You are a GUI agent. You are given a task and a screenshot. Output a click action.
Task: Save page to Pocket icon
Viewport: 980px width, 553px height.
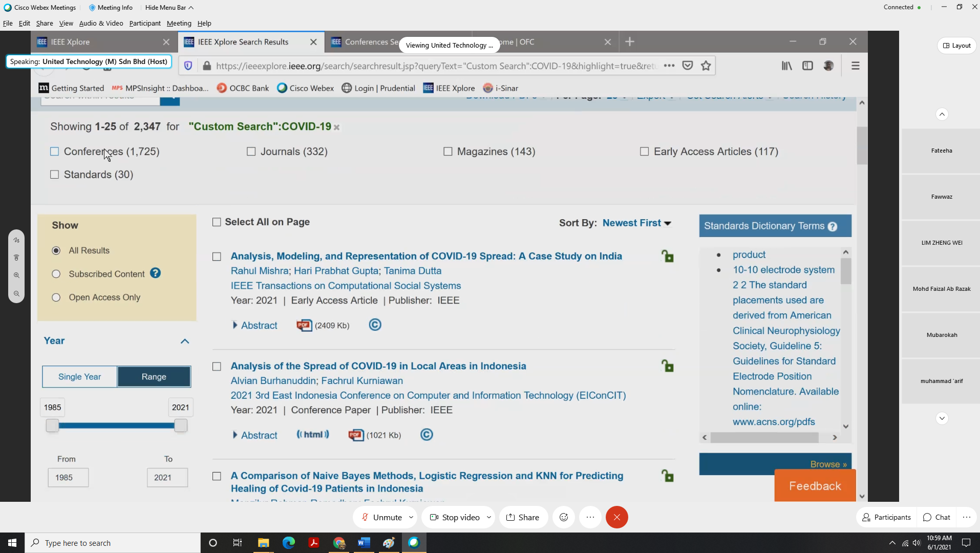688,66
